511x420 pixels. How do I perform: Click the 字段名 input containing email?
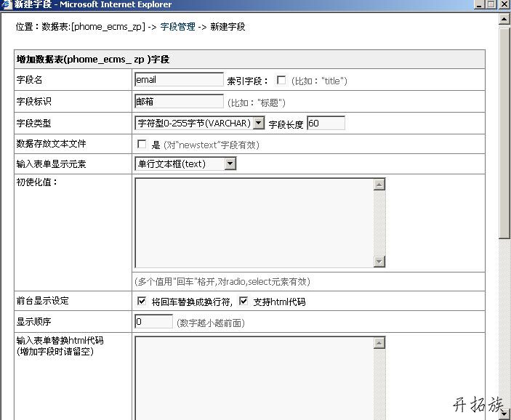(179, 79)
